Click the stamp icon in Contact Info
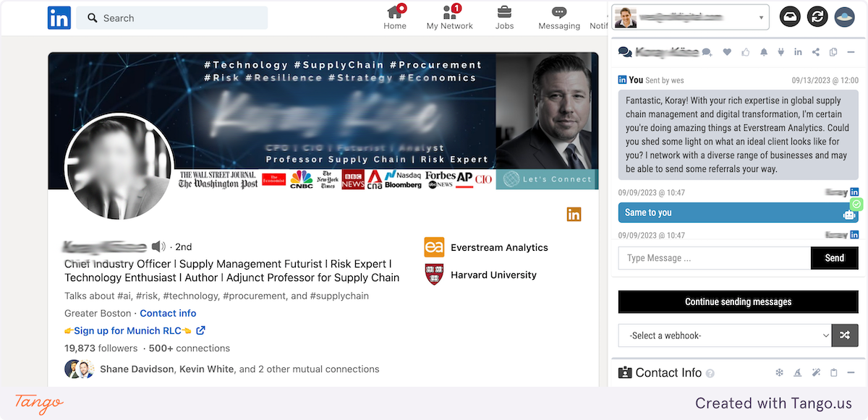This screenshot has height=420, width=868. pos(798,373)
